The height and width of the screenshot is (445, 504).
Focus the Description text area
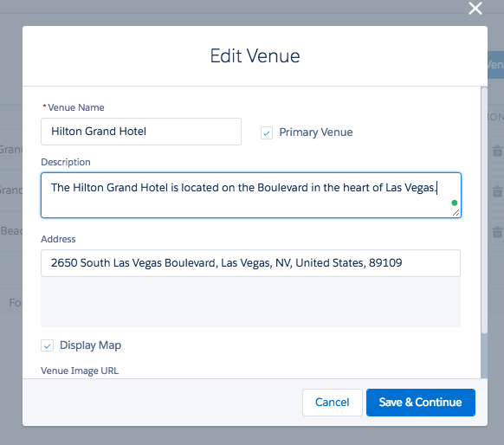251,195
